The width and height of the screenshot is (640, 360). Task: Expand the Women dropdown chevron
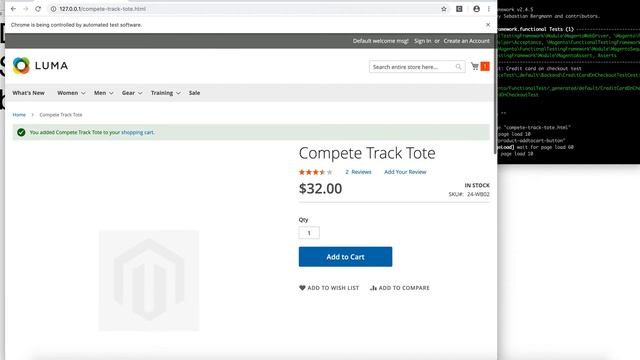[x=83, y=93]
